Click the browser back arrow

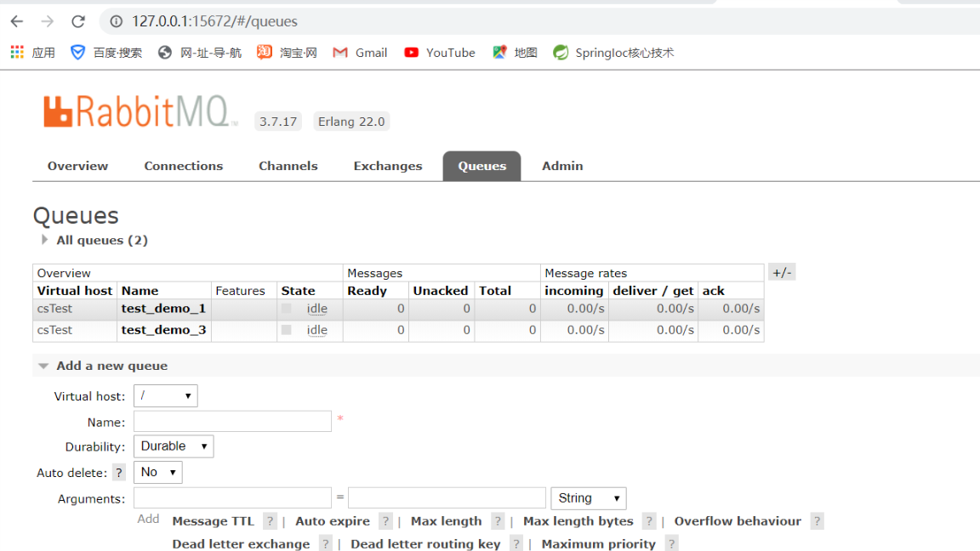tap(17, 21)
